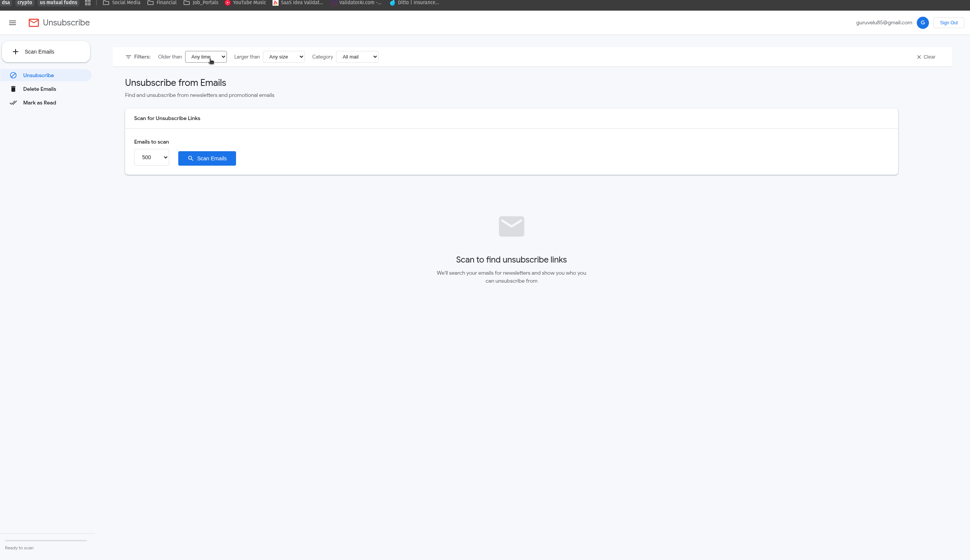
Task: Switch to Delete Emails section
Action: [40, 89]
